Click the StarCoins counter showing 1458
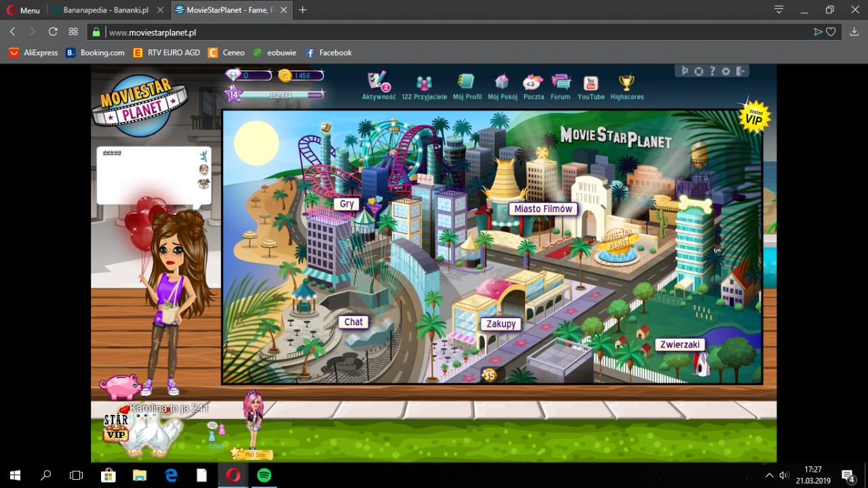The height and width of the screenshot is (488, 868). pos(301,75)
